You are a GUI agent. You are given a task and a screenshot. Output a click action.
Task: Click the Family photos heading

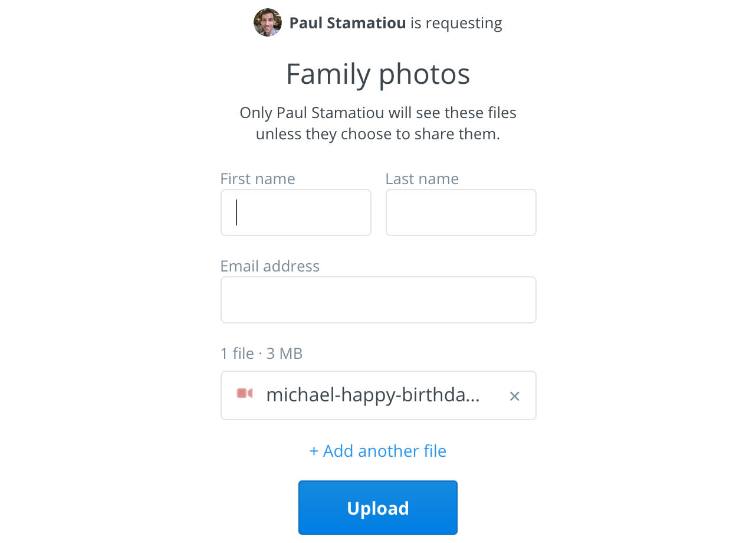[x=378, y=74]
